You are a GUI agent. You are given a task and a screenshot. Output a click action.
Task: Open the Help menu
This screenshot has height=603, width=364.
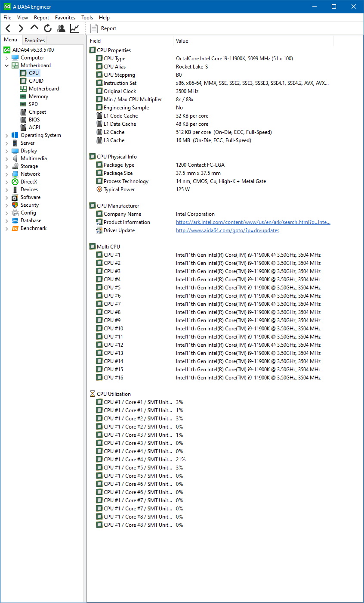104,18
